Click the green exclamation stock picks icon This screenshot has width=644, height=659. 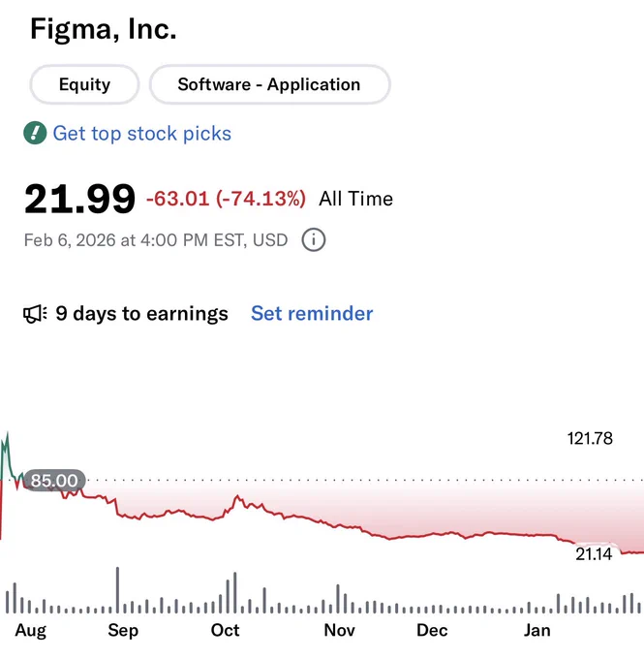tap(35, 133)
